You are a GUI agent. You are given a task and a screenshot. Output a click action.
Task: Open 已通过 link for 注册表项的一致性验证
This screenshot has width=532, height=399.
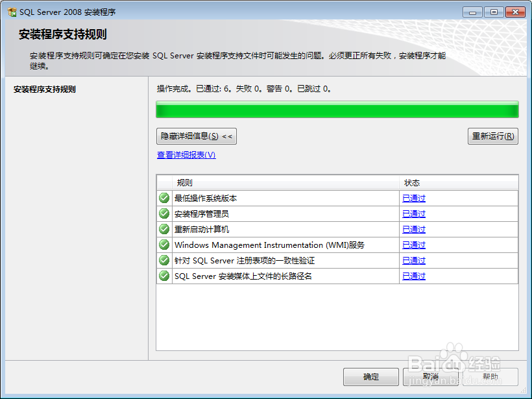pos(414,261)
